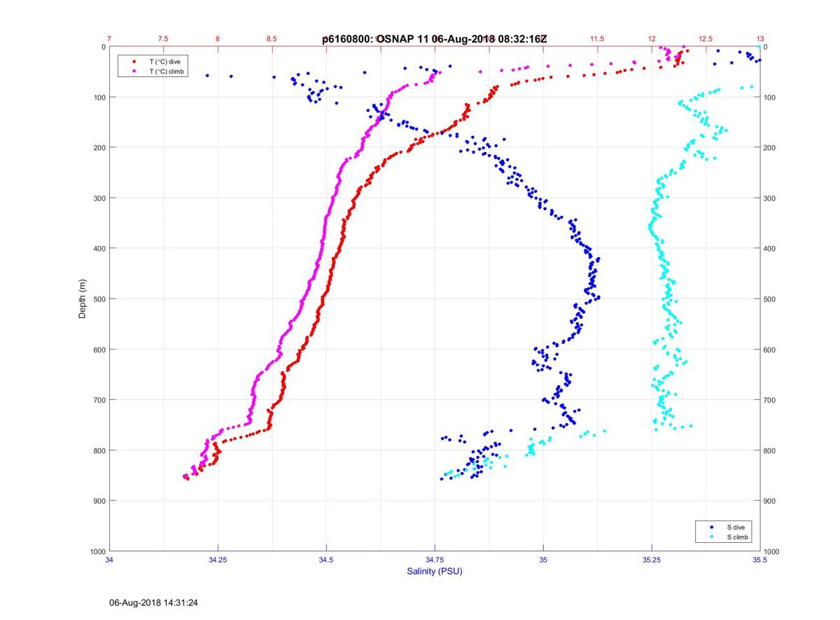Click salinity tick label '34.75'
Screen dimensions: 840x620
coord(435,560)
